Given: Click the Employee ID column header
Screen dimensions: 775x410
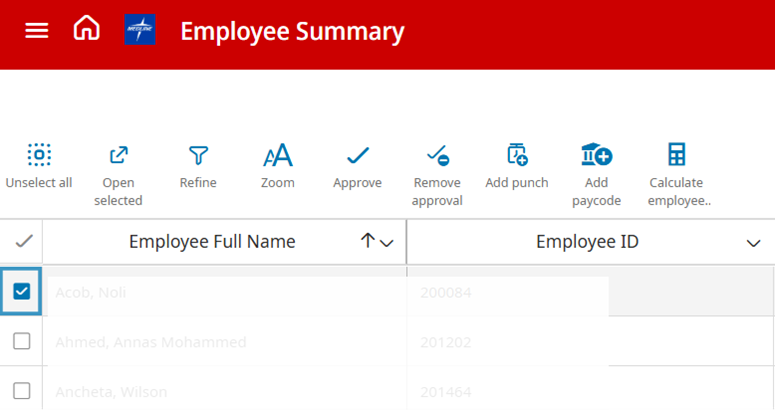Looking at the screenshot, I should tap(587, 242).
